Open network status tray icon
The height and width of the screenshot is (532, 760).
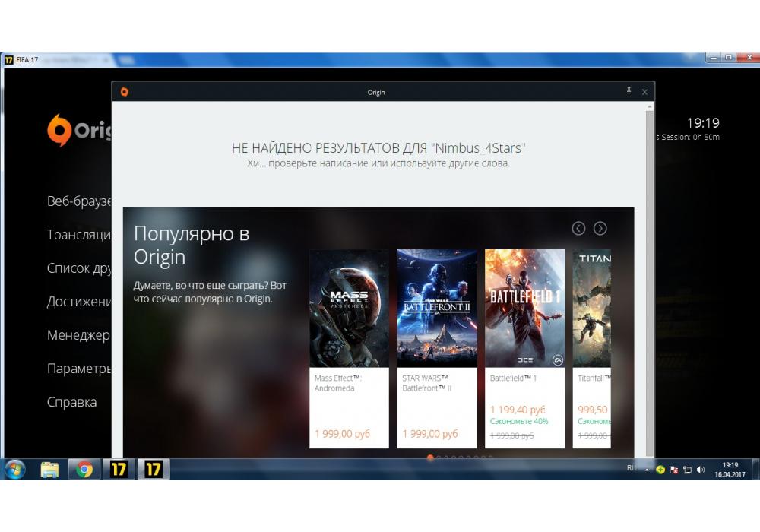pyautogui.click(x=687, y=470)
